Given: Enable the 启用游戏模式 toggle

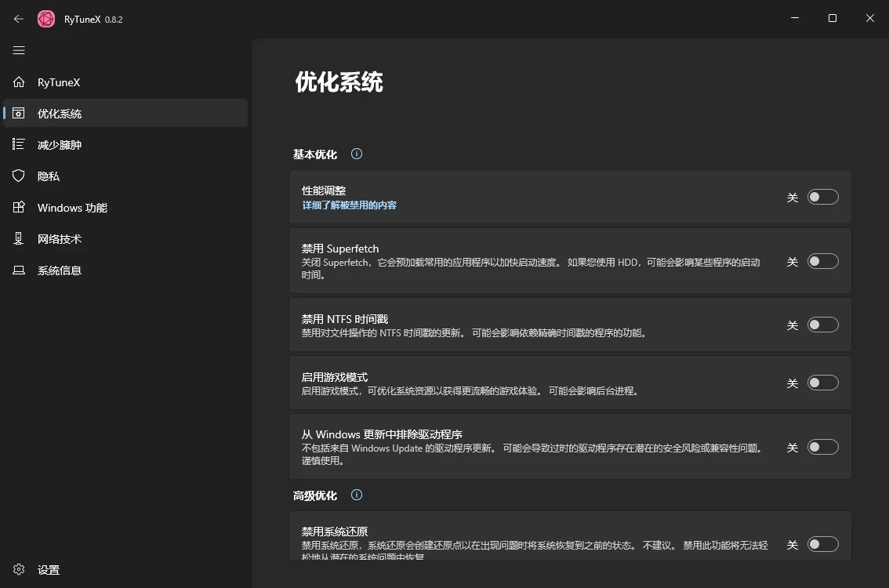Looking at the screenshot, I should coord(822,383).
